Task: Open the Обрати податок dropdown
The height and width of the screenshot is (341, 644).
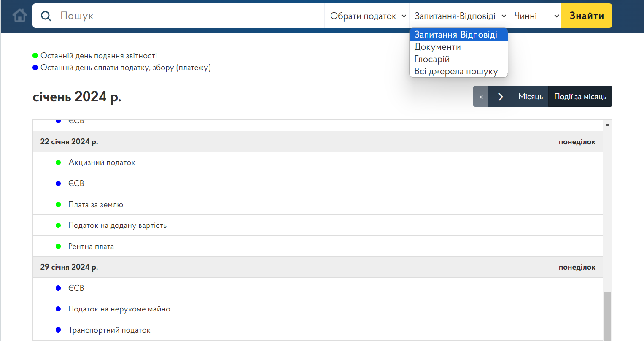Action: coord(368,16)
